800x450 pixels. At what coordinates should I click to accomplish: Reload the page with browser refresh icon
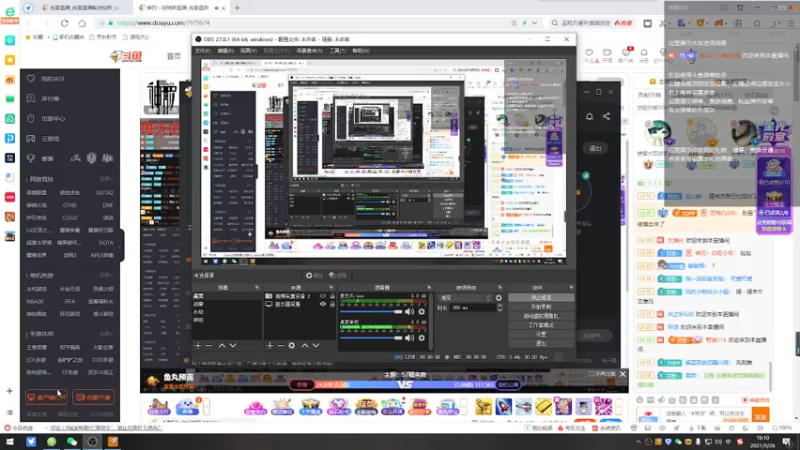pos(64,23)
